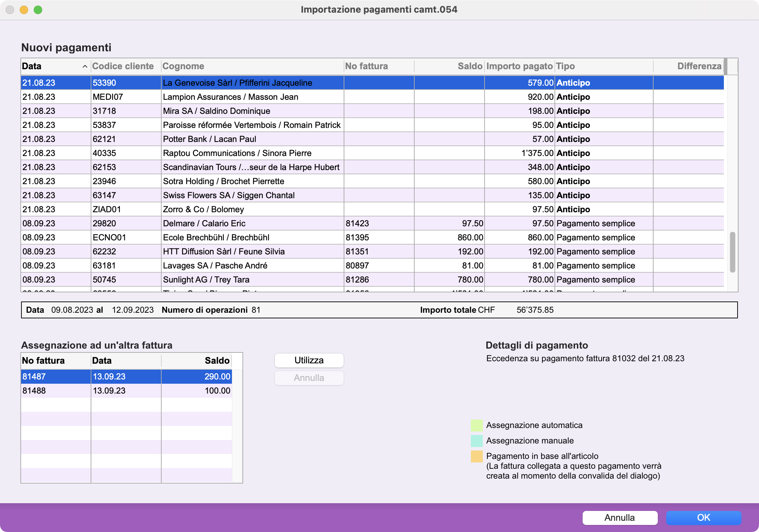
Task: Select row Zorro & Co / Bolomey
Action: pos(372,209)
